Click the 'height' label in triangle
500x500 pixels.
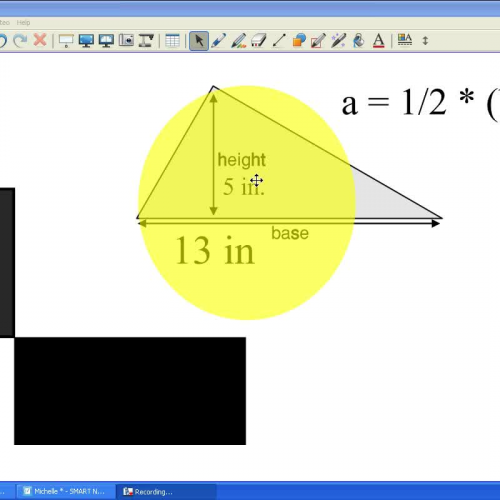(242, 160)
